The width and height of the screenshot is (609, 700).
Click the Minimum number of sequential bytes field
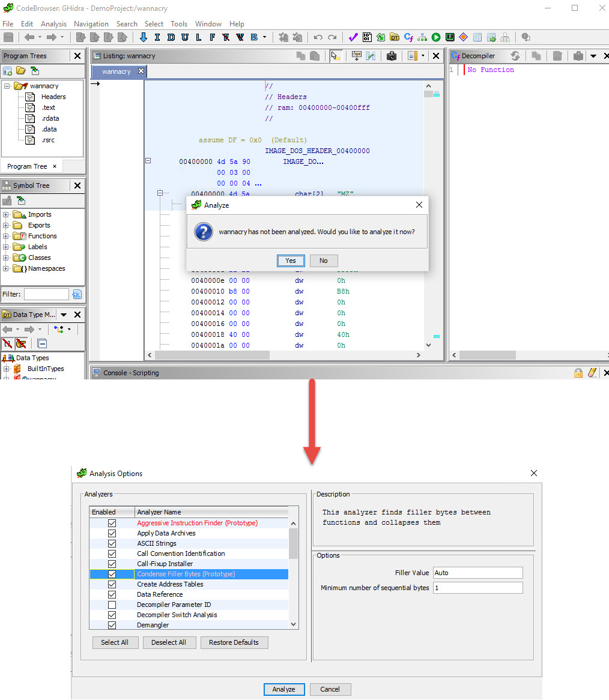(477, 588)
